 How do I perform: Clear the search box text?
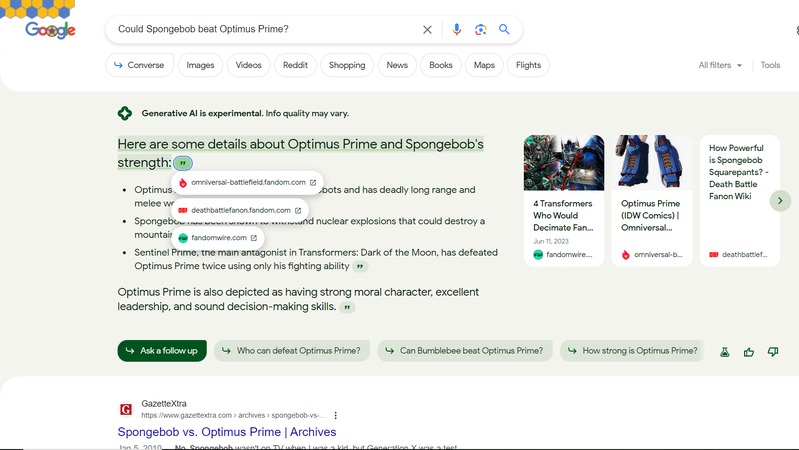(x=427, y=30)
